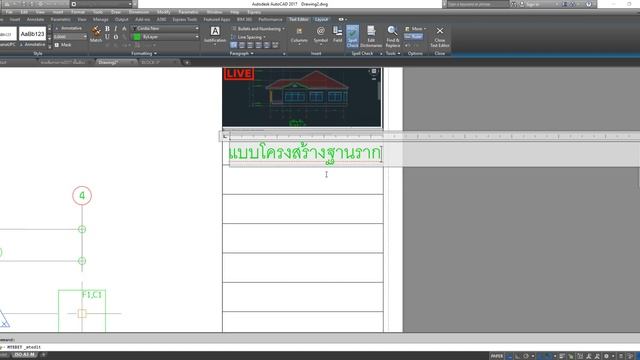
Task: Select the second paragraph alignment button
Action: point(242,45)
